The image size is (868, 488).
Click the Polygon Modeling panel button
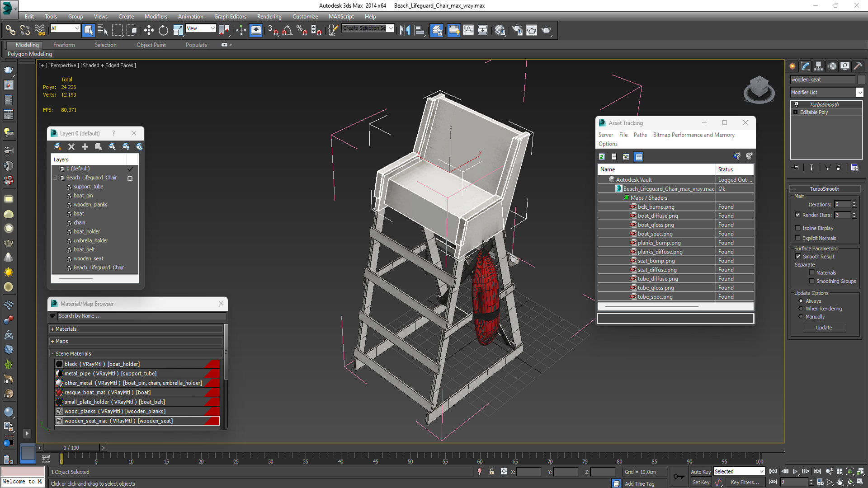click(30, 54)
